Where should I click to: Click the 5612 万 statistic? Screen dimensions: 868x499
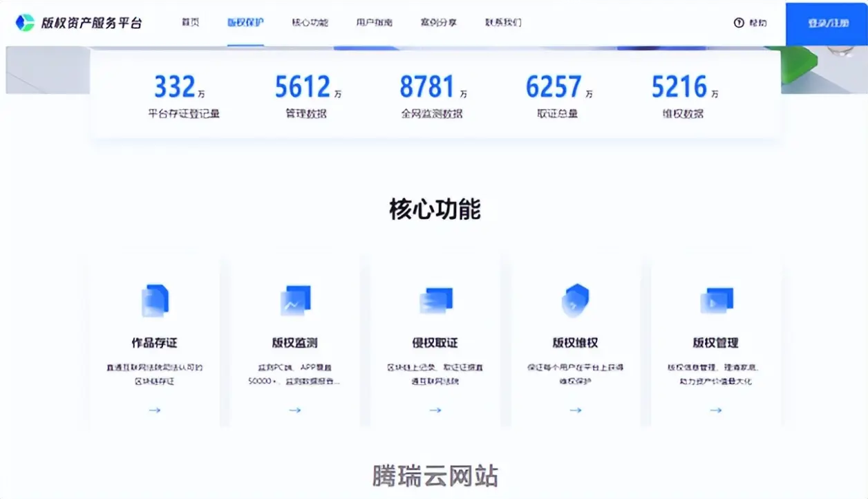(308, 87)
